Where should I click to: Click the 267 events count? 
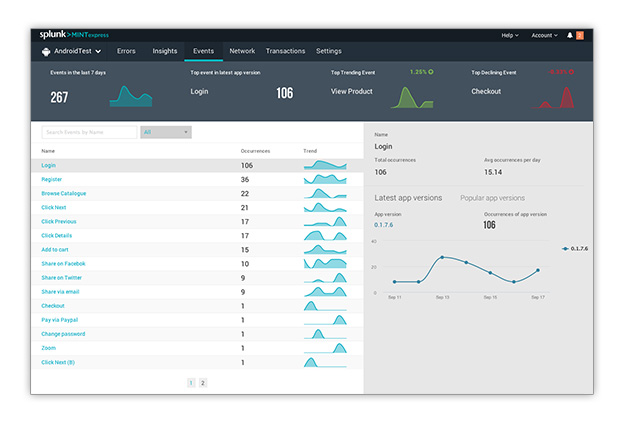tap(59, 97)
